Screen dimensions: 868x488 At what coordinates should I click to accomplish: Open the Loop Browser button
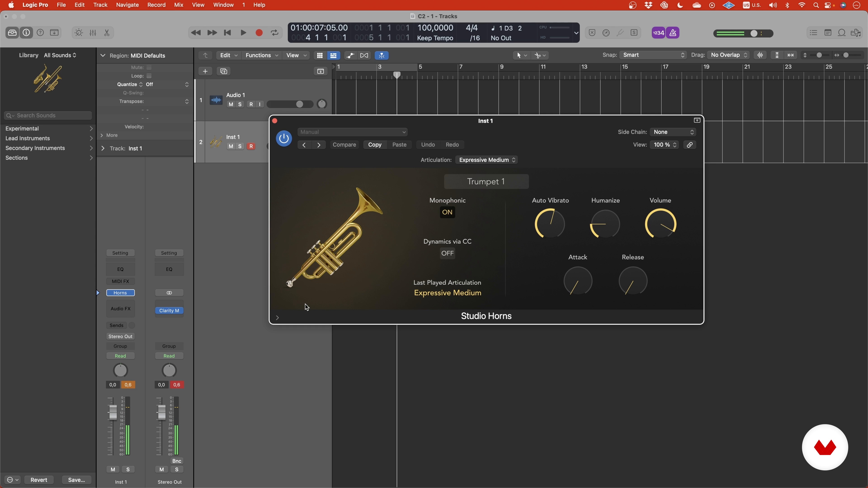pyautogui.click(x=842, y=33)
